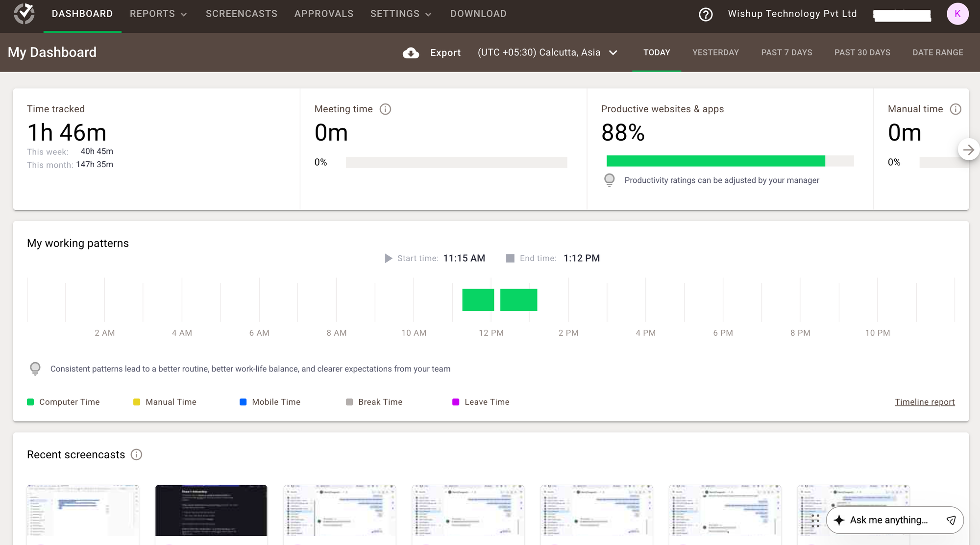Viewport: 980px width, 545px height.
Task: Click the cloud export download icon
Action: pyautogui.click(x=411, y=53)
